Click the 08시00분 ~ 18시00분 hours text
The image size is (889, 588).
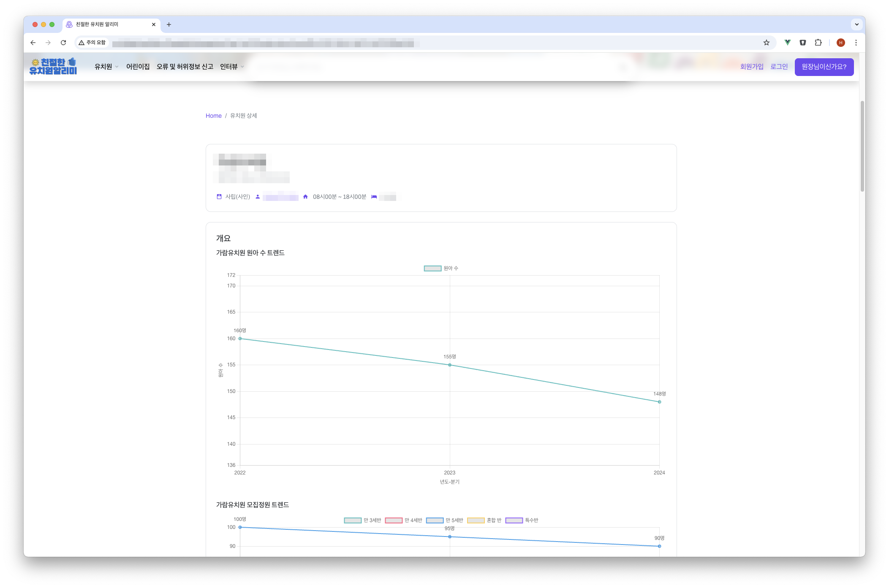(x=340, y=197)
